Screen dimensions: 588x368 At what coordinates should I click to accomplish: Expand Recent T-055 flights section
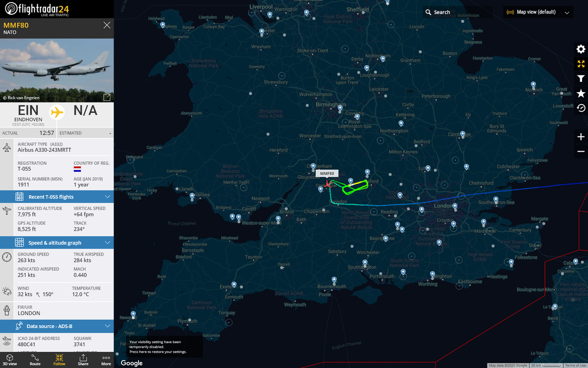pyautogui.click(x=57, y=197)
